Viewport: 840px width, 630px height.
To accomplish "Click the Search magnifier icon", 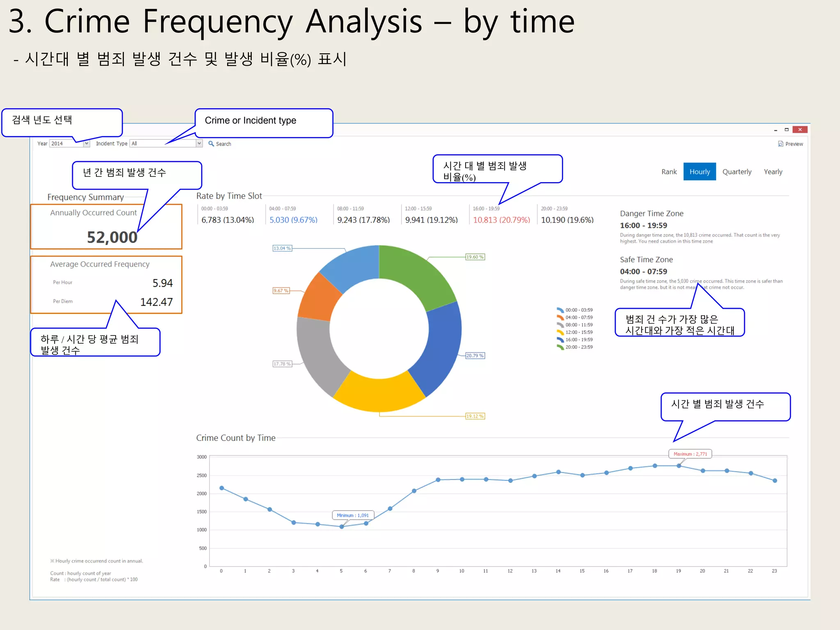I will [x=211, y=144].
